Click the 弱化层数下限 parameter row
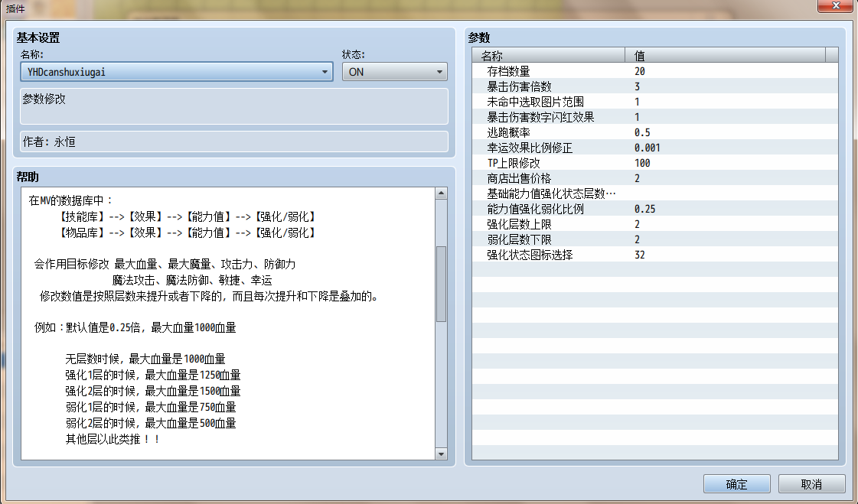This screenshot has height=504, width=858. [536, 239]
